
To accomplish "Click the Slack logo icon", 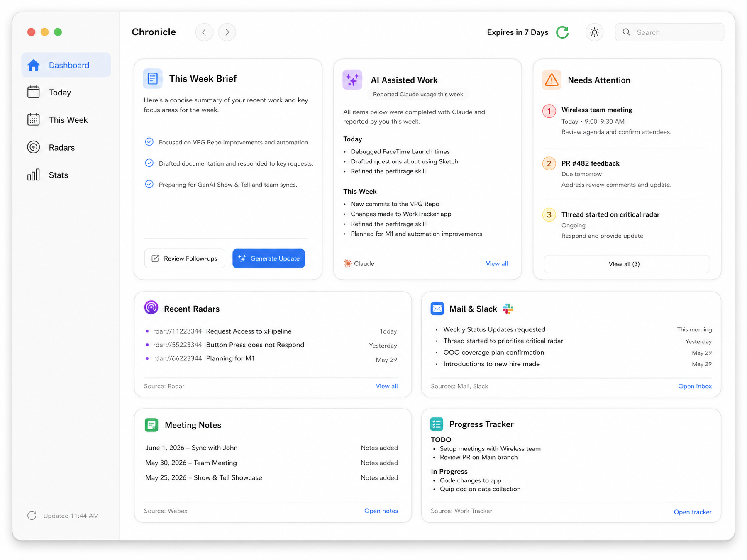I will (x=508, y=309).
